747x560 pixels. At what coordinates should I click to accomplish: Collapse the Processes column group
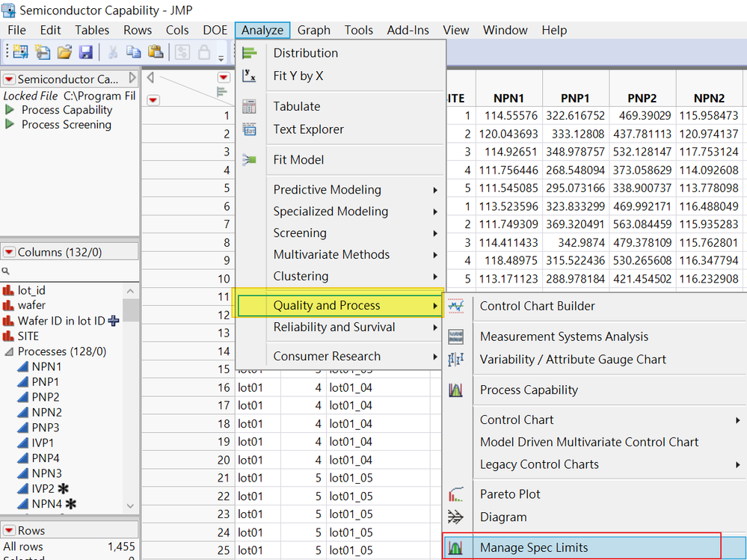point(9,351)
